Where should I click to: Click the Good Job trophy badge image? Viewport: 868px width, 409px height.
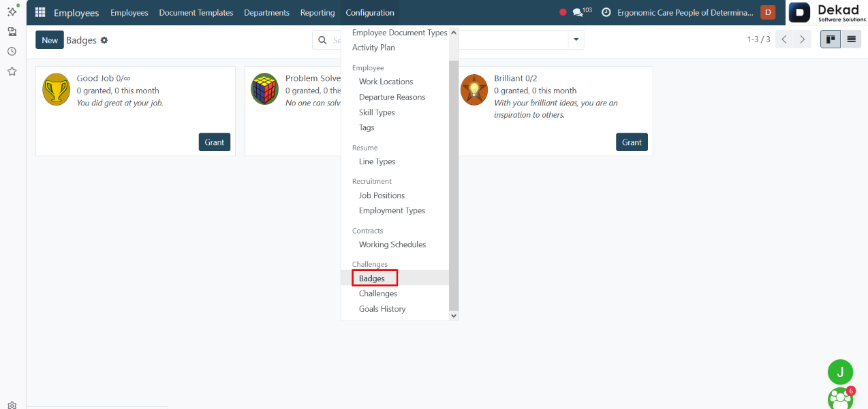[56, 89]
